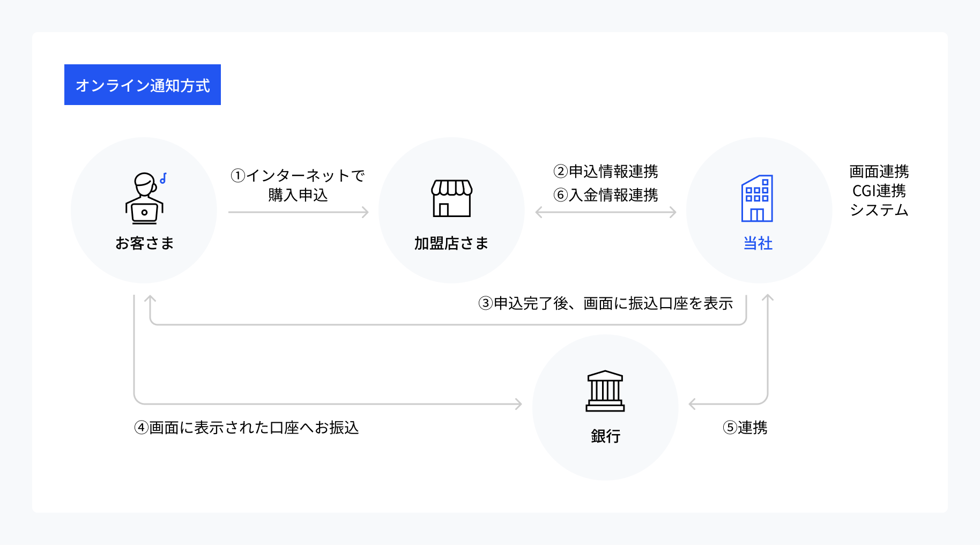Click the 購入申込 text line

pos(298,195)
